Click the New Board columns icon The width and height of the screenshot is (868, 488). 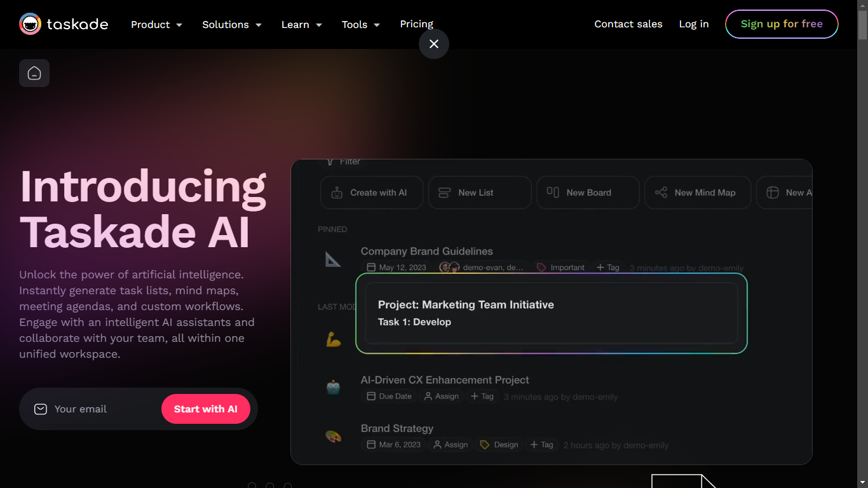[553, 193]
